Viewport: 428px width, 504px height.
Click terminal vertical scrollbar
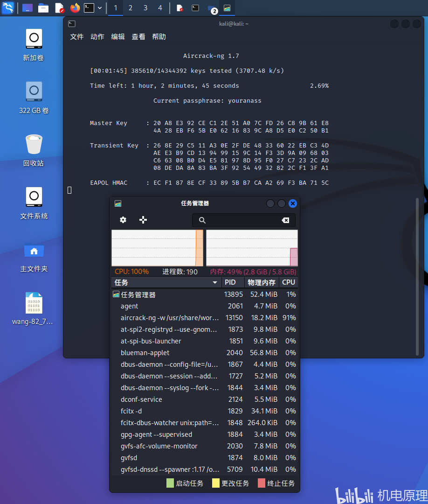(417, 276)
